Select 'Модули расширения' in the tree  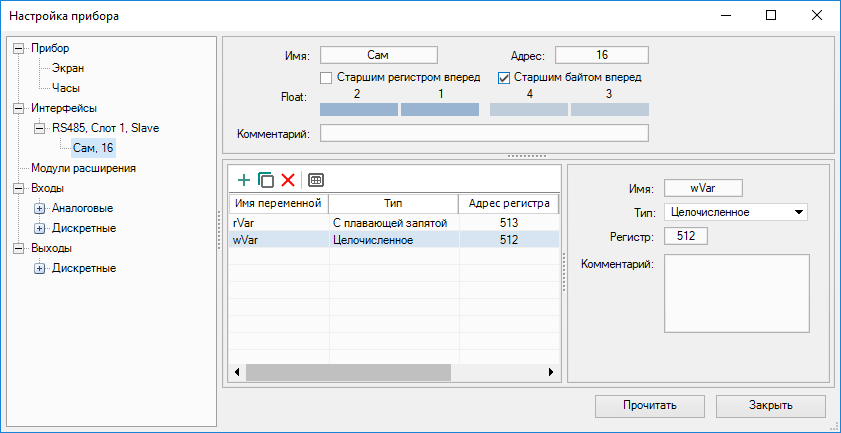tap(83, 168)
